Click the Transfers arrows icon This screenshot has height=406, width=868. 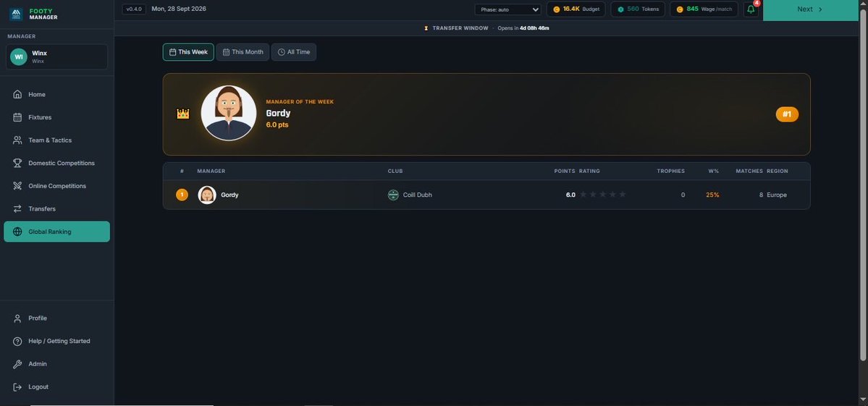tap(17, 209)
